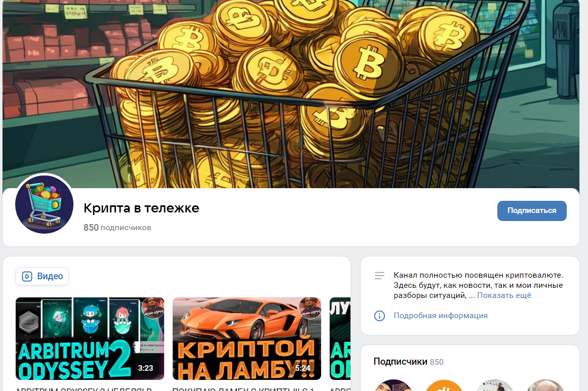Open the partially visible third video thumbnail
The width and height of the screenshot is (588, 391).
coord(340,338)
